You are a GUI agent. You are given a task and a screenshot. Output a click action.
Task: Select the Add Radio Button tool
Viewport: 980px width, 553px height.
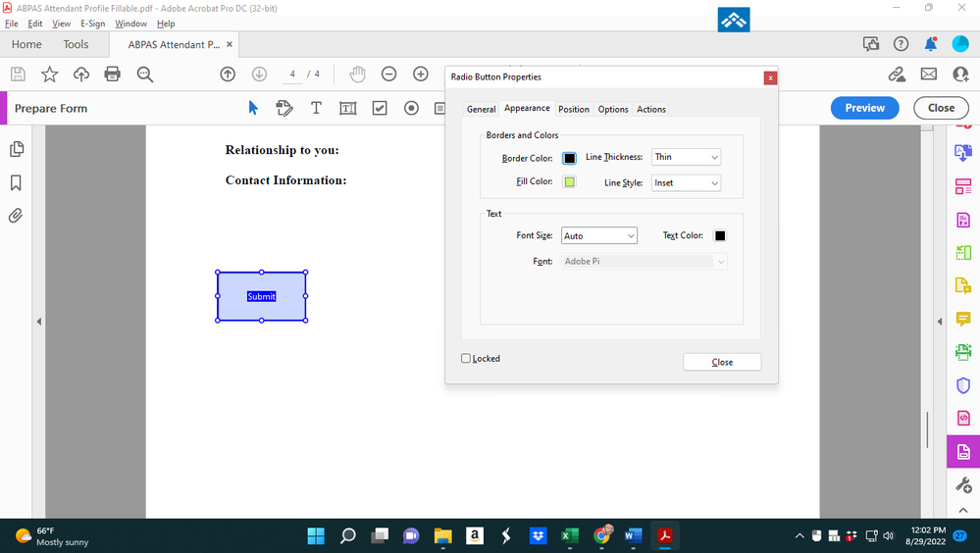[412, 108]
